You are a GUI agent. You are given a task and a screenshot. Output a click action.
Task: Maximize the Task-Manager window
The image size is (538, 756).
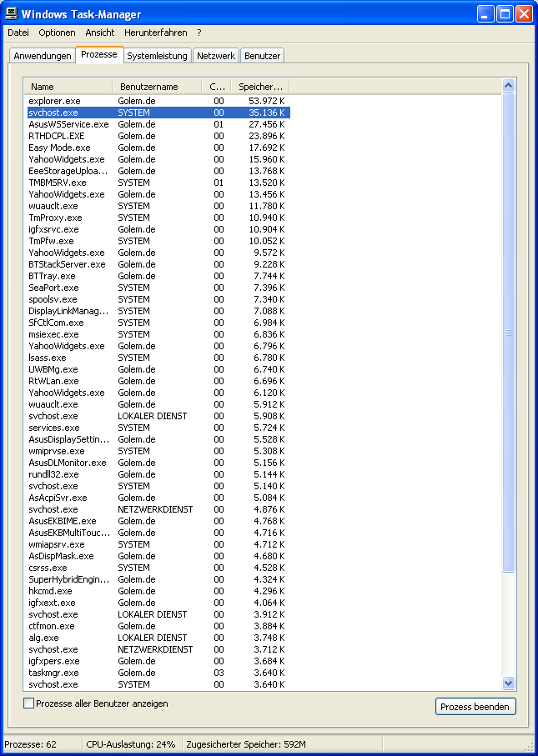pos(505,14)
